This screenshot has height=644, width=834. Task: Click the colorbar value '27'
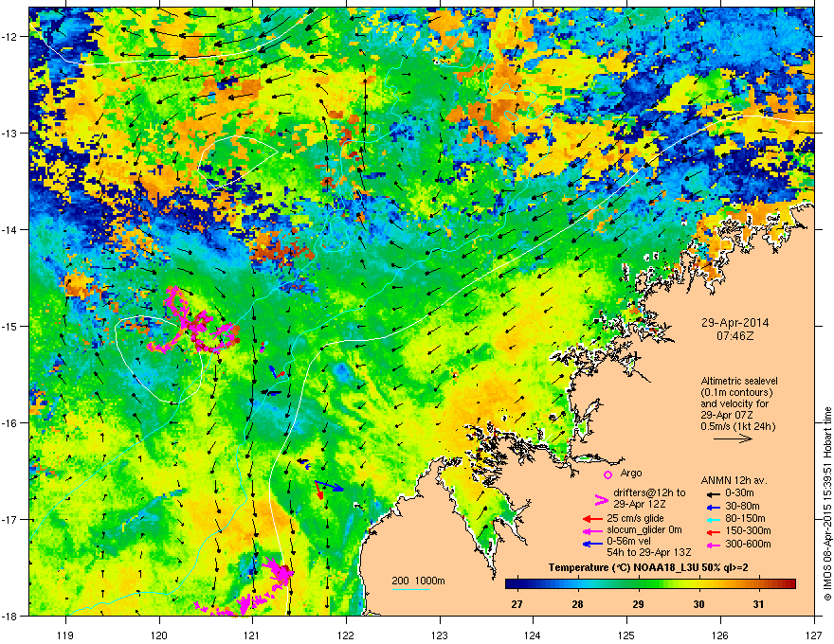point(517,604)
